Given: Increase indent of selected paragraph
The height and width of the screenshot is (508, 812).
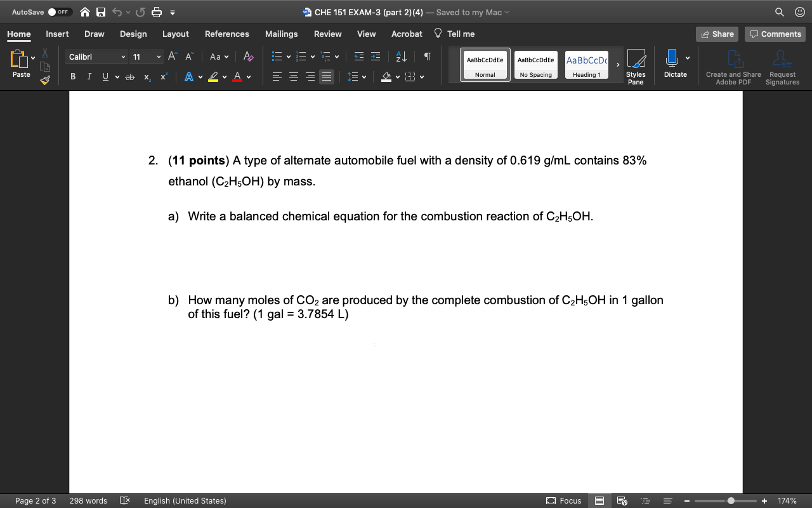Looking at the screenshot, I should (x=374, y=57).
